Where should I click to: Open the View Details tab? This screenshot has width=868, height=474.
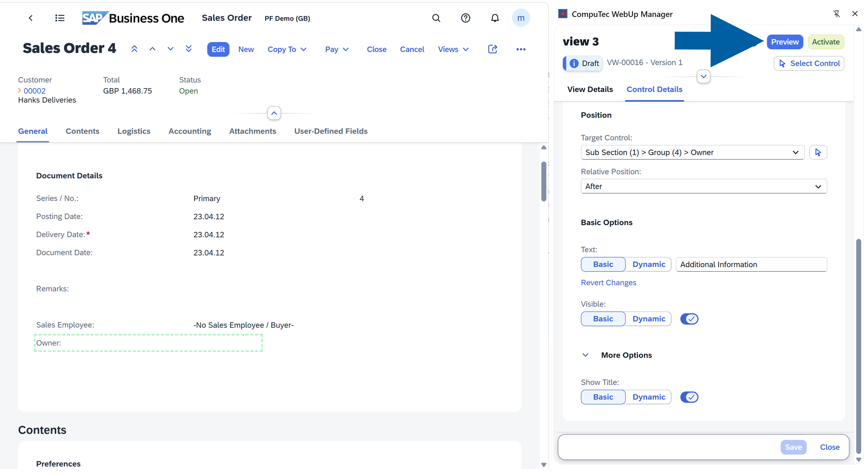(590, 89)
